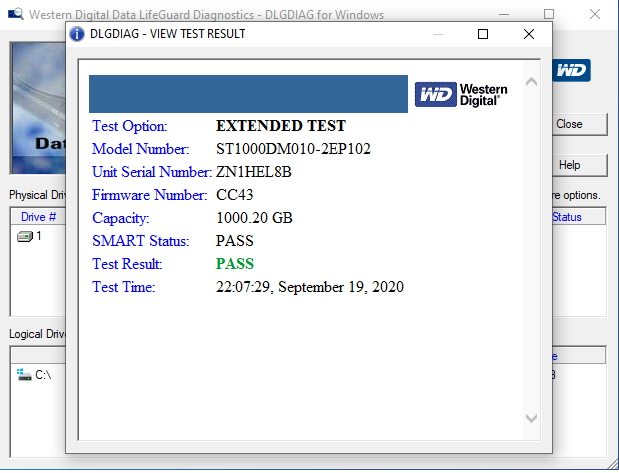
Task: Click the blue header banner in report
Action: (248, 94)
